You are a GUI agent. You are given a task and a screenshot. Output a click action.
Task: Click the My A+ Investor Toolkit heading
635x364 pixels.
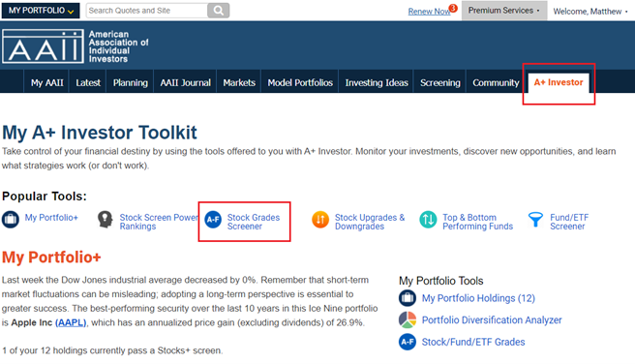pos(100,133)
